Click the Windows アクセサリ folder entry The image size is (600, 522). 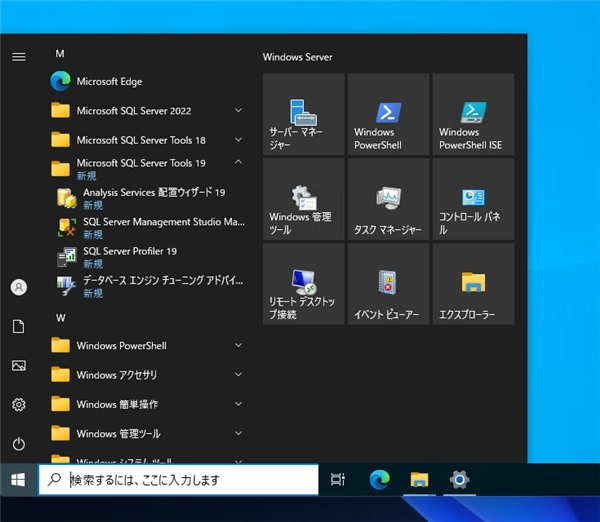(147, 375)
